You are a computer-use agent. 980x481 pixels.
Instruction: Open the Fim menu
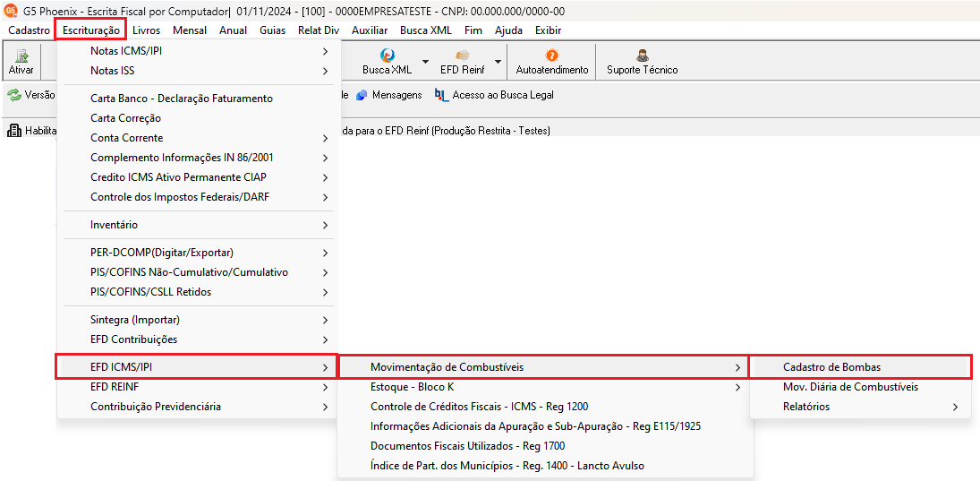pyautogui.click(x=473, y=30)
